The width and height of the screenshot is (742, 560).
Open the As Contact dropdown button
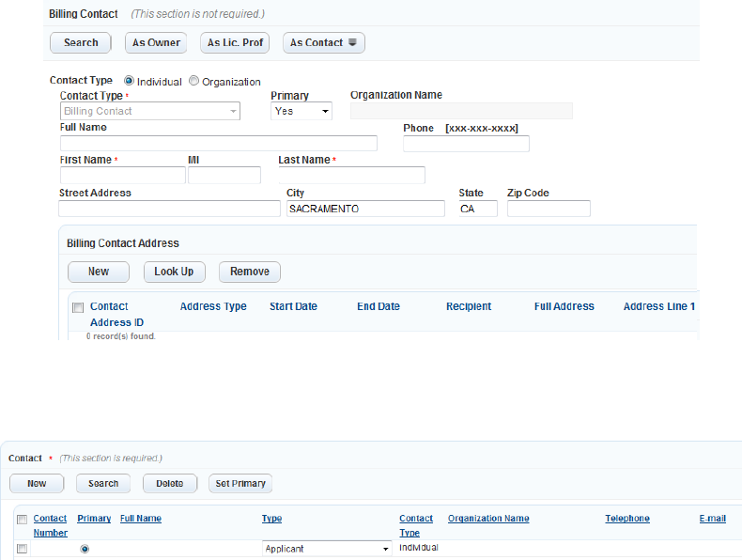[x=323, y=42]
